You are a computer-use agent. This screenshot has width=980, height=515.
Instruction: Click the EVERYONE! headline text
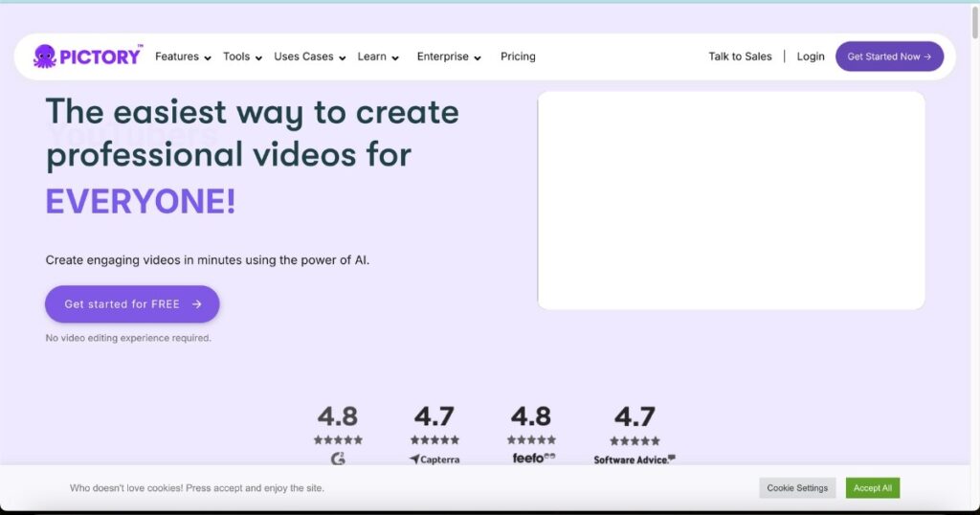[141, 202]
